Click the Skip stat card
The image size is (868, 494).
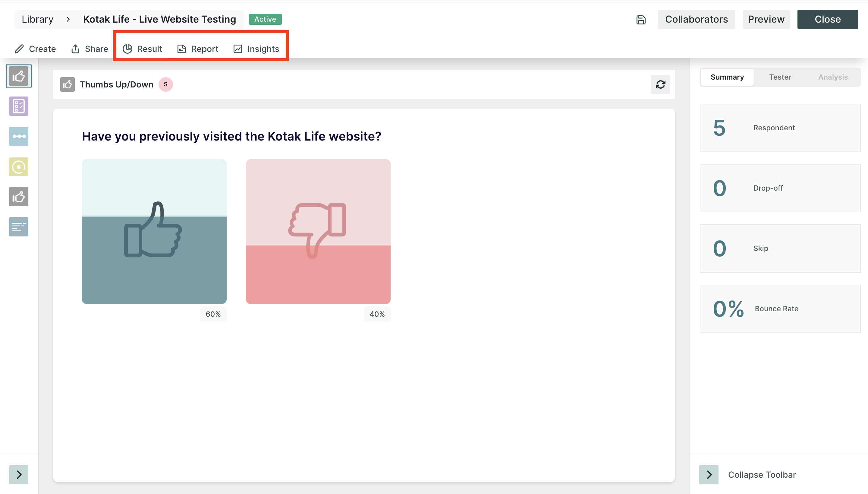pos(780,249)
